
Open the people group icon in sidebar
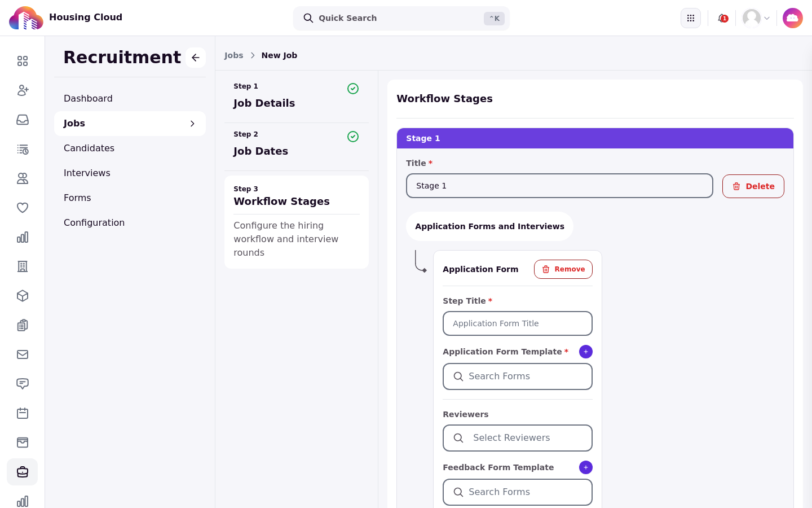pos(23,178)
